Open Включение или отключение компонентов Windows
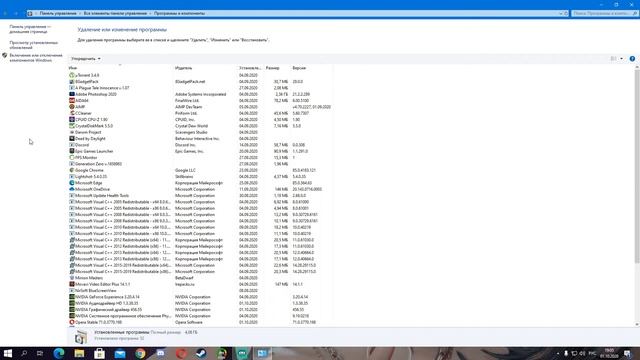Viewport: 640px width, 360px height. (x=36, y=58)
